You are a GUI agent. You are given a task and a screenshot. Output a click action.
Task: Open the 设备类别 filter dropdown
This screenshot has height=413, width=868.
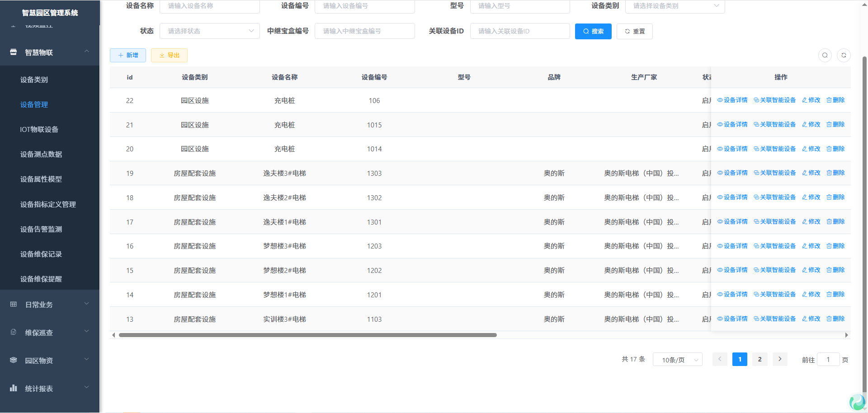675,6
